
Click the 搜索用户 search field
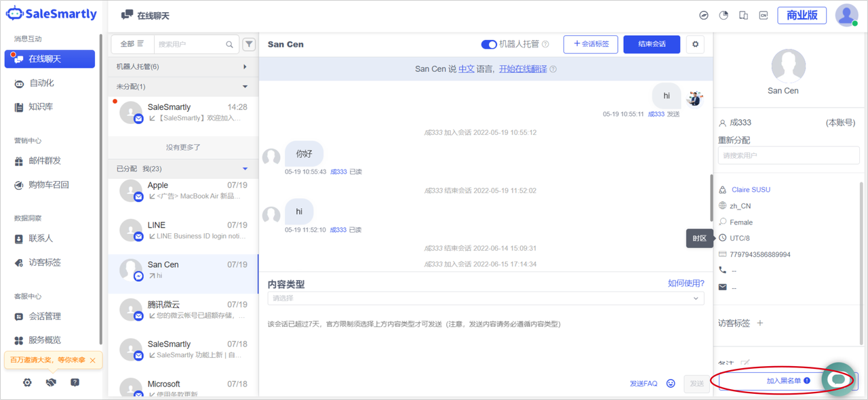pos(191,44)
